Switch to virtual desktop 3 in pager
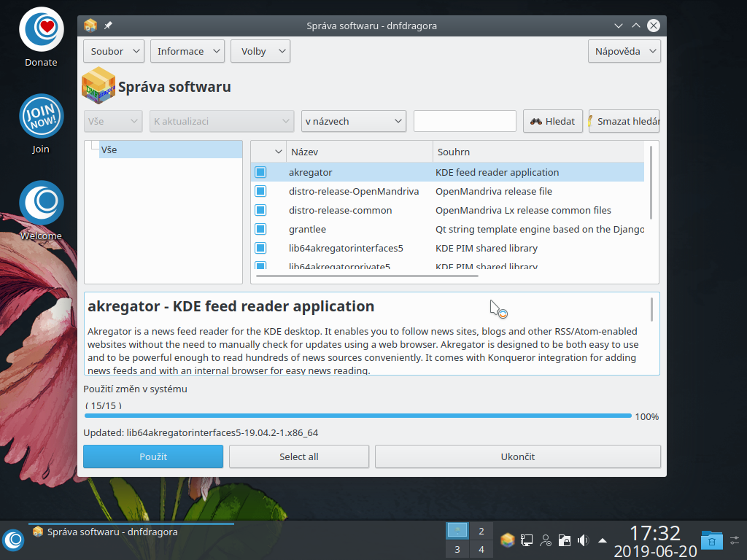 [x=457, y=549]
